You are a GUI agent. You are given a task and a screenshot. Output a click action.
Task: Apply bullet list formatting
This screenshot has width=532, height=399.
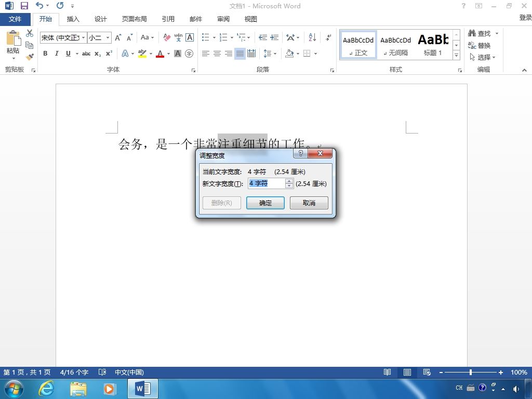[205, 37]
